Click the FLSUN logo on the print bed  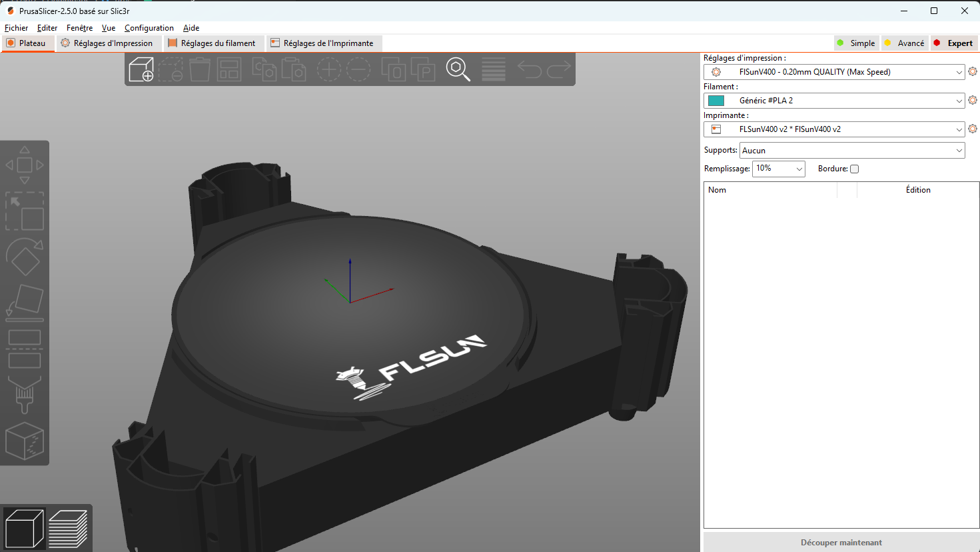point(411,367)
